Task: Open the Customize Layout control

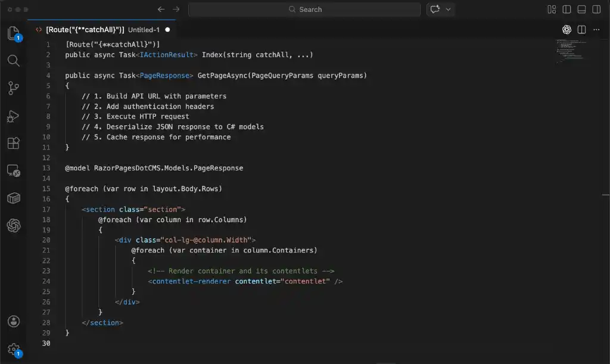Action: (x=552, y=9)
